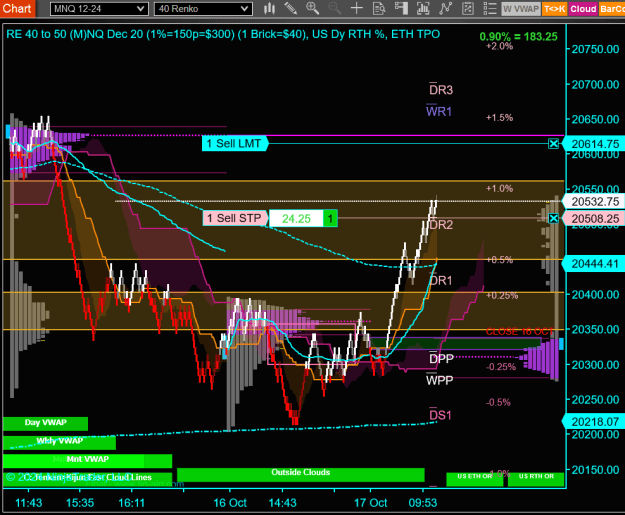Select the WR1 pivot label

439,111
